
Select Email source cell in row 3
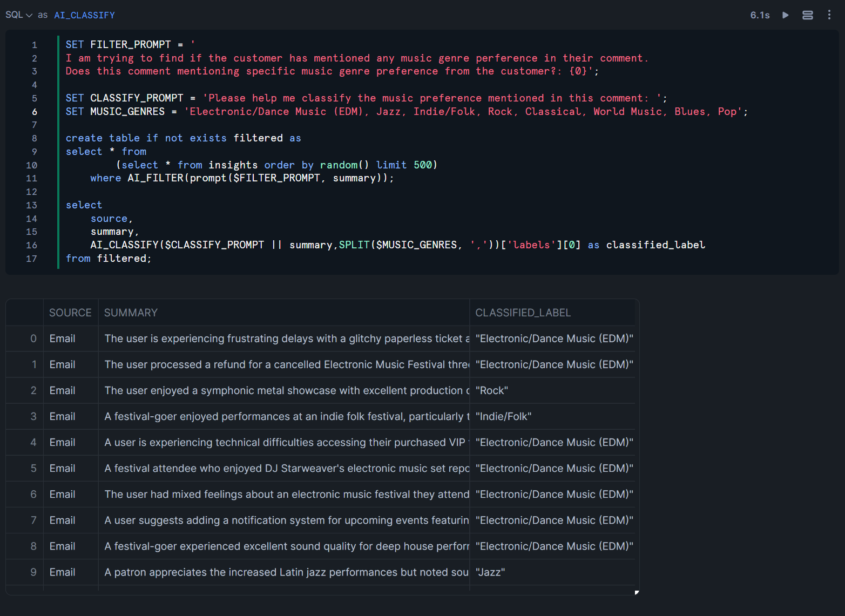71,416
